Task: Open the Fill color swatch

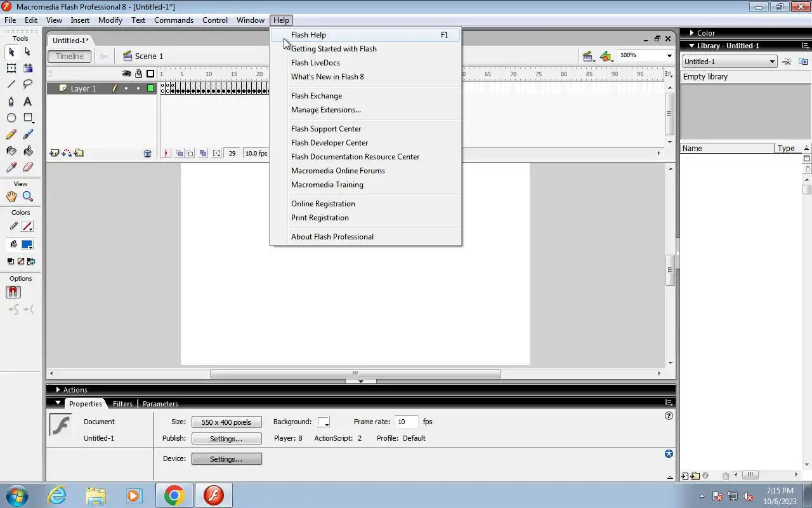Action: (27, 244)
